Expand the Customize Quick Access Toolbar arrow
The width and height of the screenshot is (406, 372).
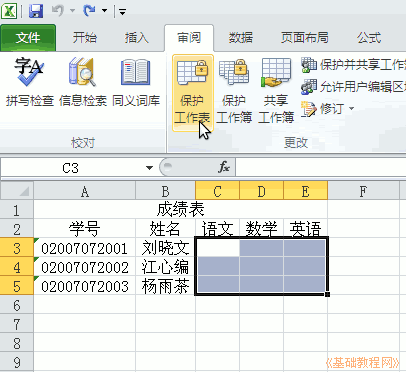click(x=122, y=12)
